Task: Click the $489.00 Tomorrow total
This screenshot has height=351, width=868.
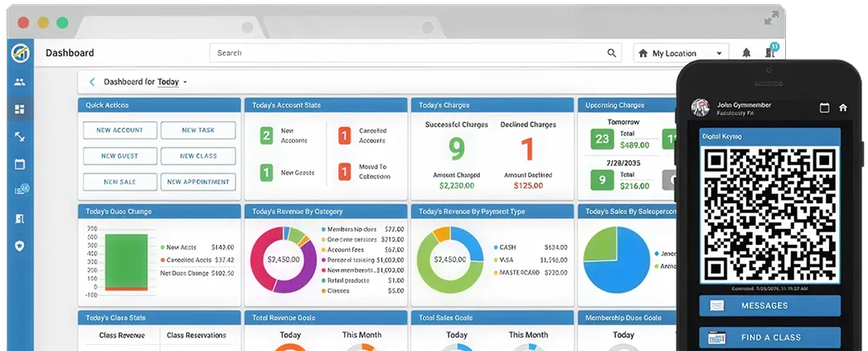Action: [634, 145]
